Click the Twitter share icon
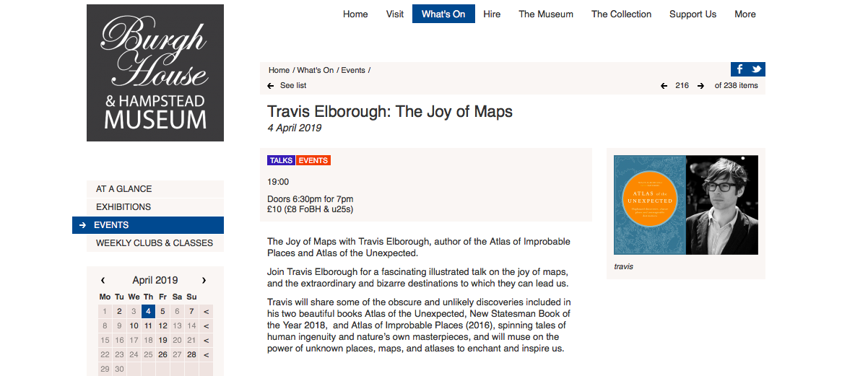This screenshot has width=868, height=376. pos(756,69)
